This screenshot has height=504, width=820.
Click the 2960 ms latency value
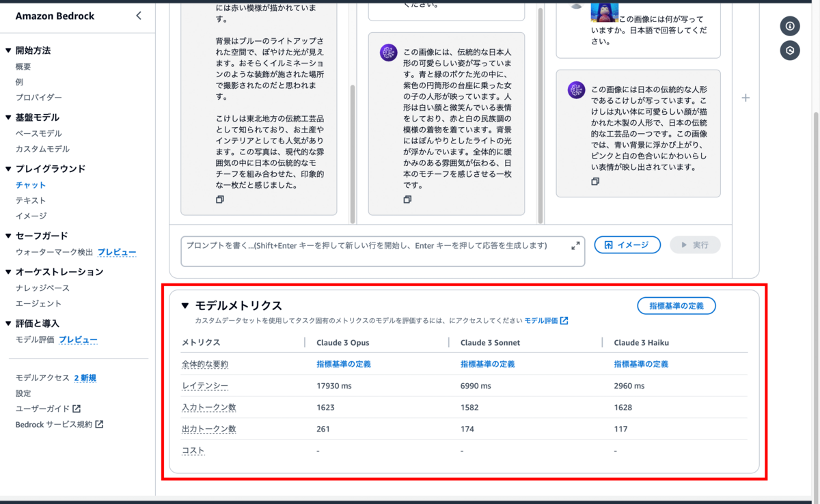click(629, 386)
